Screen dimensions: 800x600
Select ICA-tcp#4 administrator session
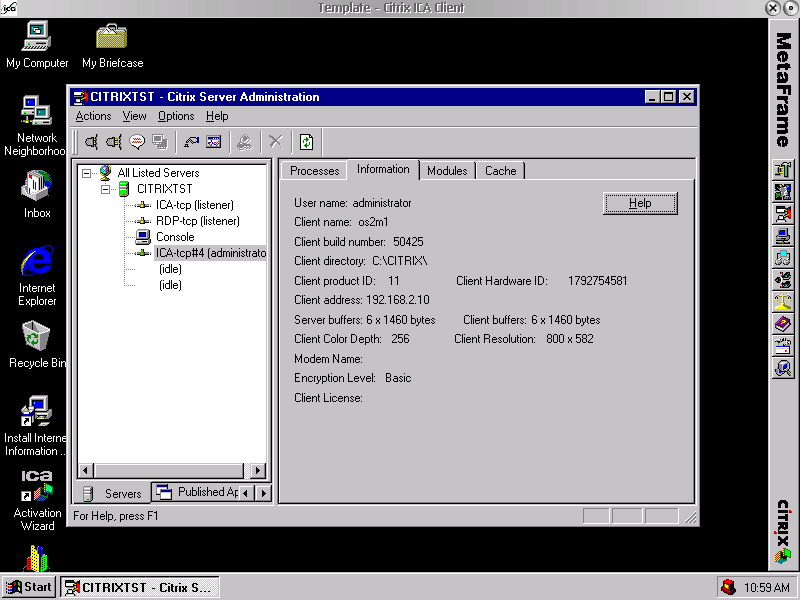click(210, 253)
